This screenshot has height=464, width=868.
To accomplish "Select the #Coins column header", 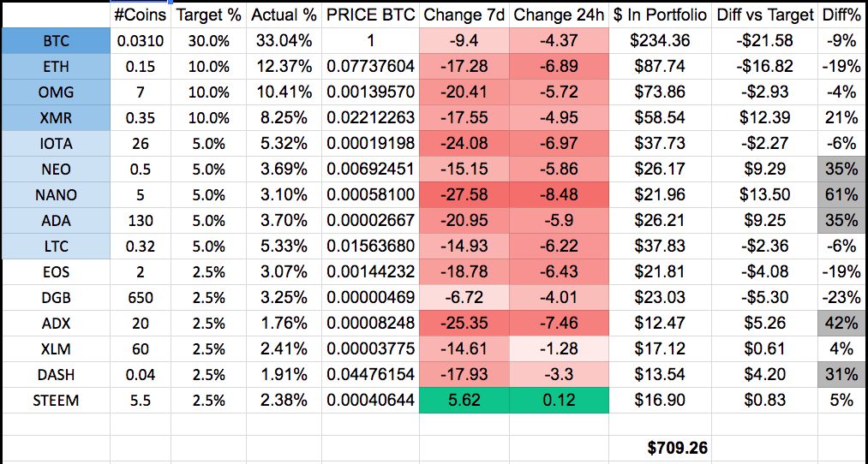I will 141,15.
